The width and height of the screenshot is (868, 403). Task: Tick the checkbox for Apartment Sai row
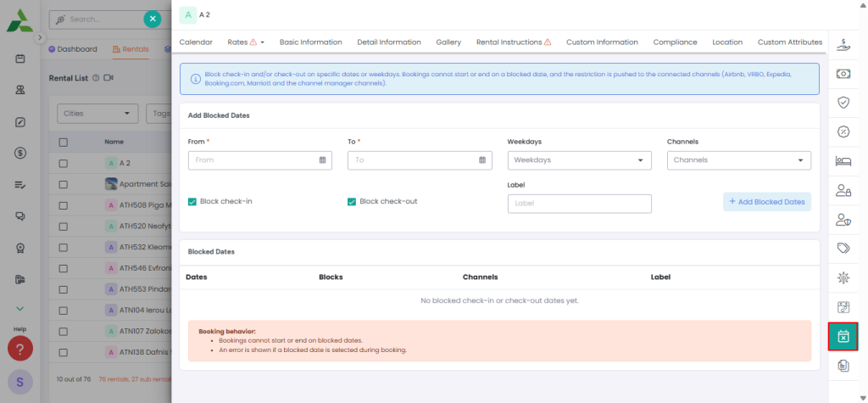point(63,185)
